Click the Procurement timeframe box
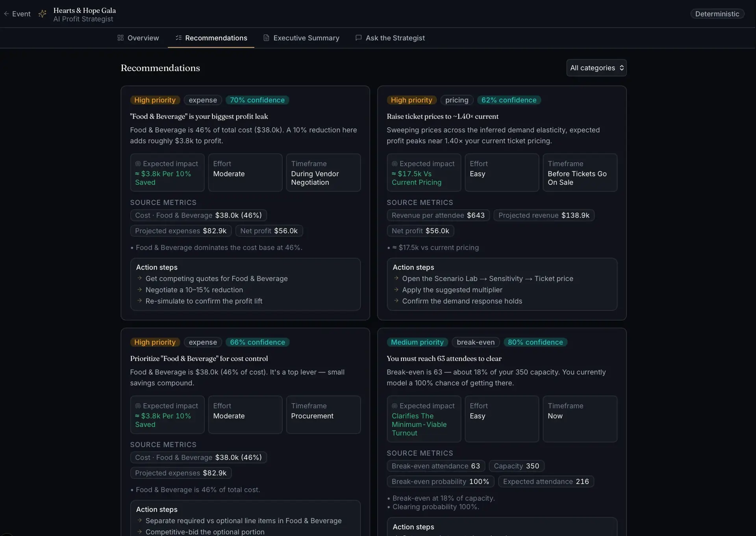Image resolution: width=756 pixels, height=536 pixels. click(323, 415)
